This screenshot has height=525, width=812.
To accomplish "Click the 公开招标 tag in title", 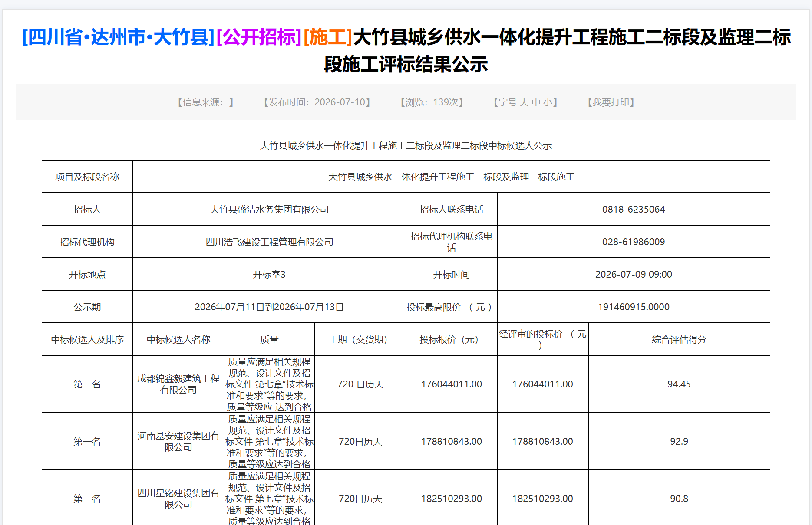I will (259, 37).
